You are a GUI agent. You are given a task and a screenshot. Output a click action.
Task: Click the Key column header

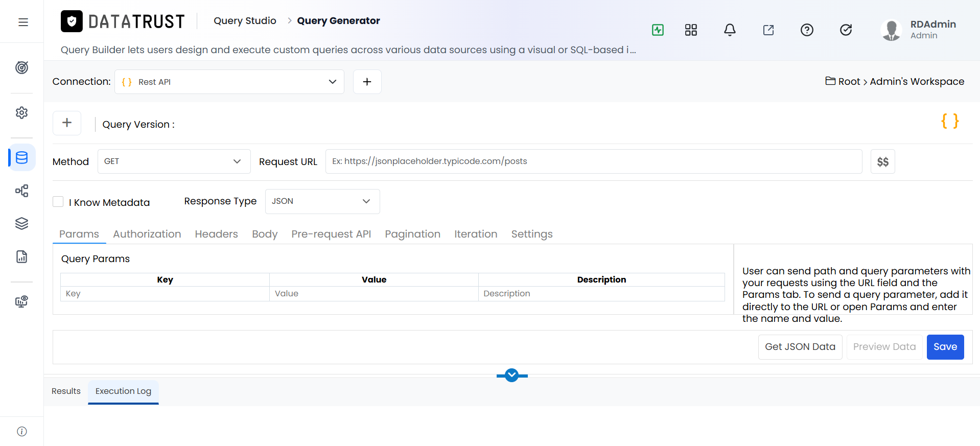pyautogui.click(x=165, y=279)
